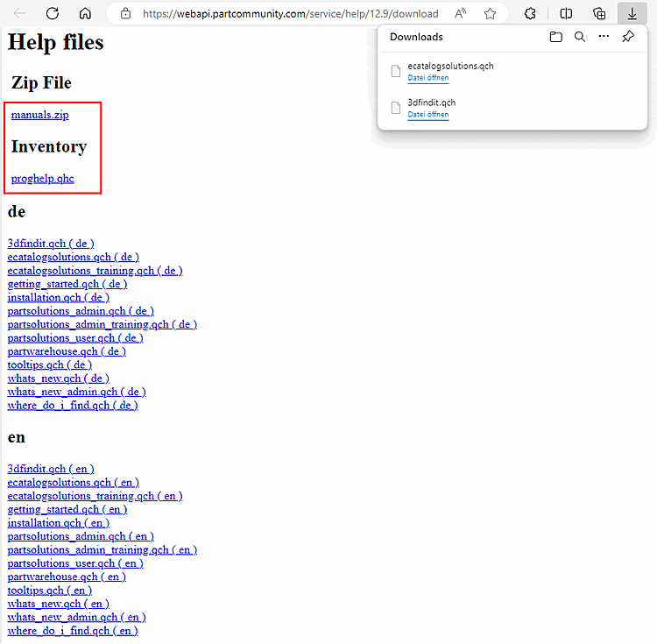
Task: Click the back arrow icon
Action: tap(19, 13)
